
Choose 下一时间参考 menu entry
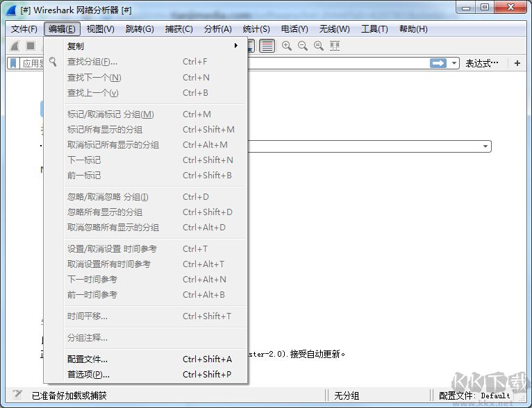156,279
